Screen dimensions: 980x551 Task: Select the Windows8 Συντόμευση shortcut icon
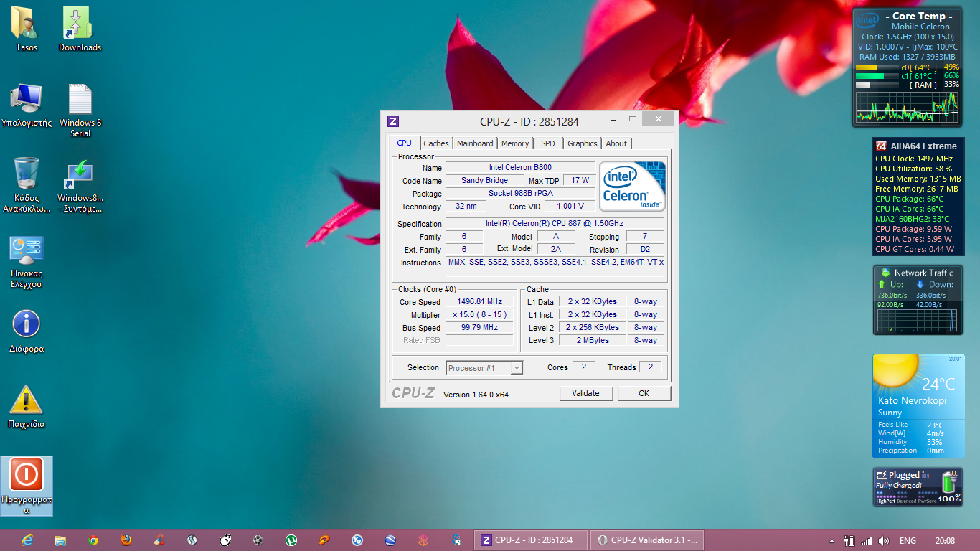[x=80, y=187]
